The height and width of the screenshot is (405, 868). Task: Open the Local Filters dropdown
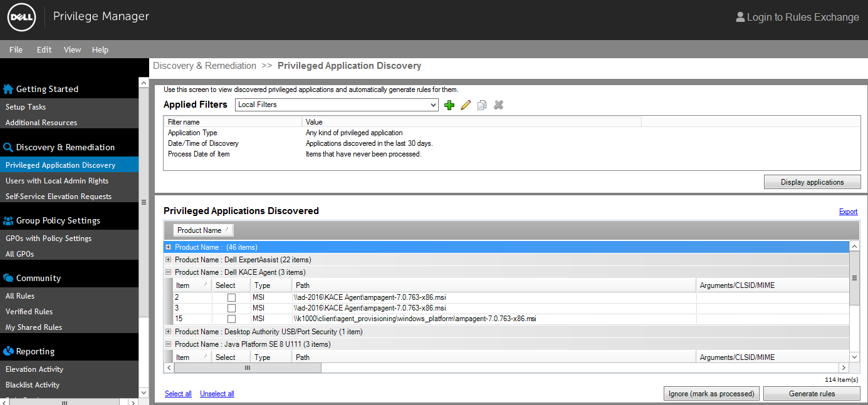[x=433, y=105]
